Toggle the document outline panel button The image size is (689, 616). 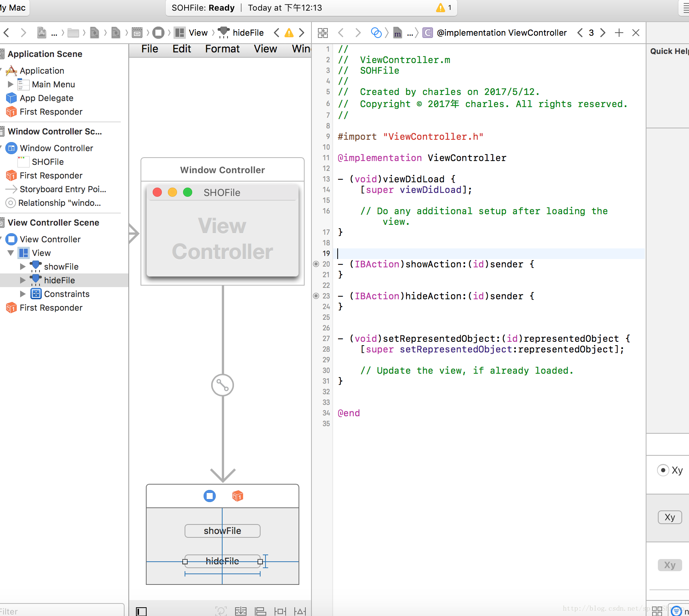[x=141, y=611]
